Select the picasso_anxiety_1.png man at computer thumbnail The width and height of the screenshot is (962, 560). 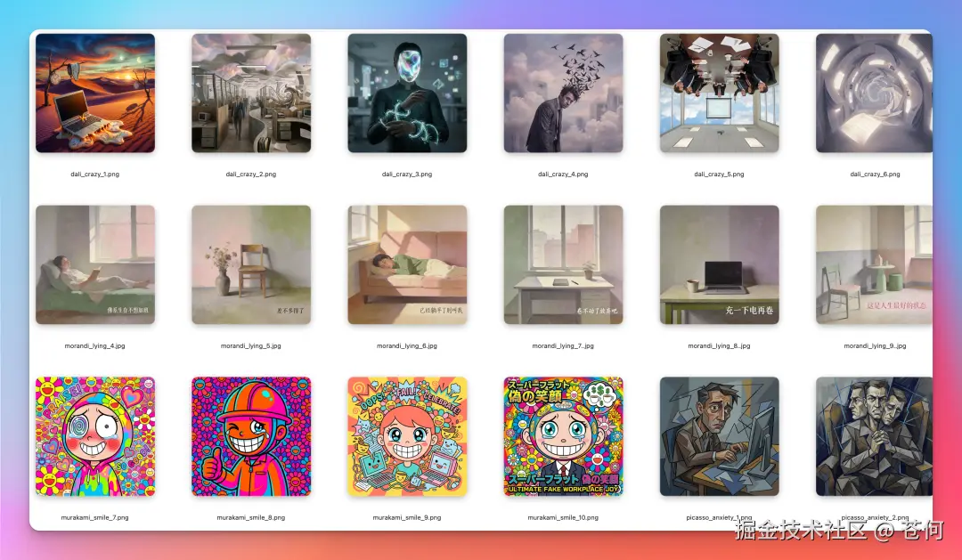(719, 436)
